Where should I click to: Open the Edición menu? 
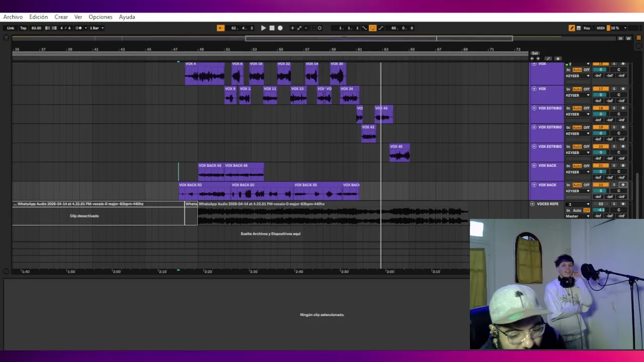(x=38, y=17)
